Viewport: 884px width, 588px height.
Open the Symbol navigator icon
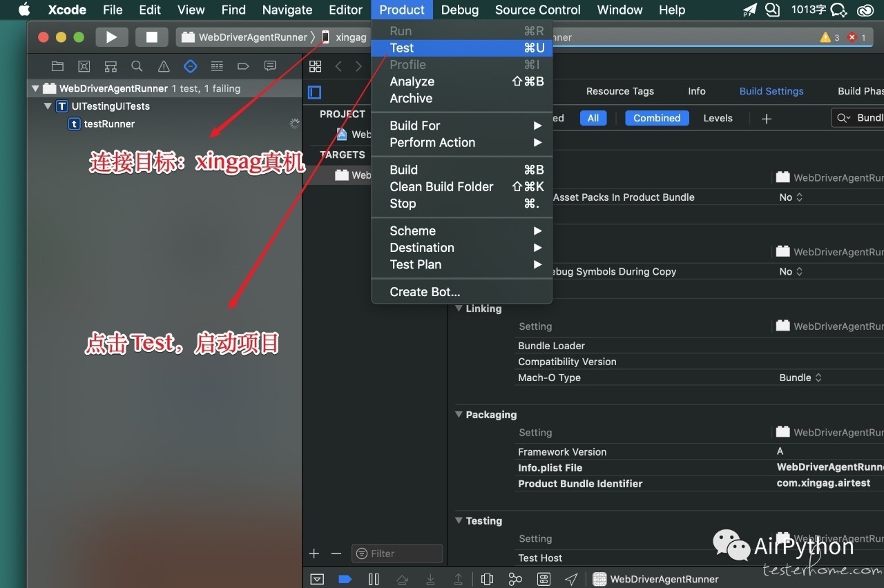pyautogui.click(x=110, y=66)
